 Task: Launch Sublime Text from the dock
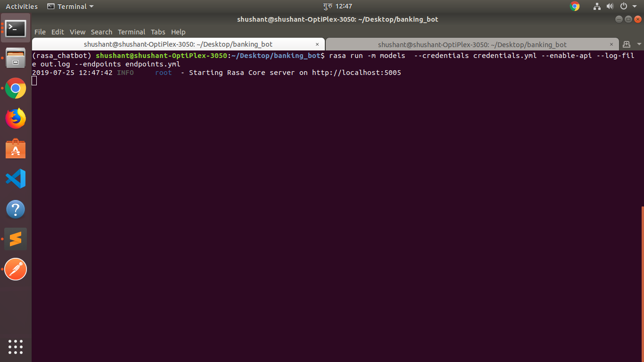(x=16, y=239)
